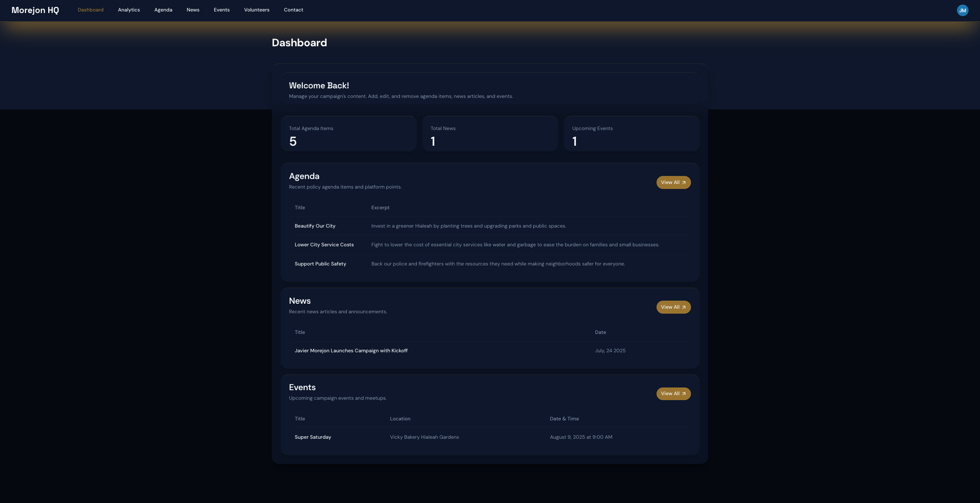Image resolution: width=980 pixels, height=503 pixels.
Task: Click the Upcoming Events stat card
Action: (x=632, y=134)
